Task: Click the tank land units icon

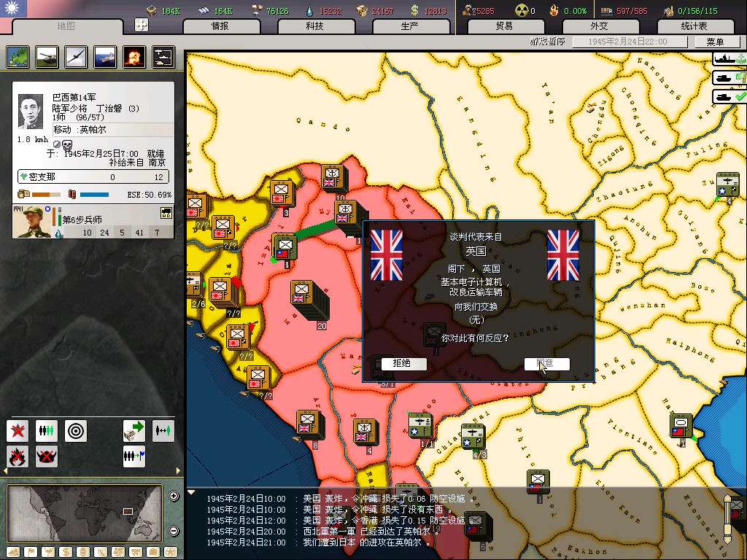Action: (47, 56)
